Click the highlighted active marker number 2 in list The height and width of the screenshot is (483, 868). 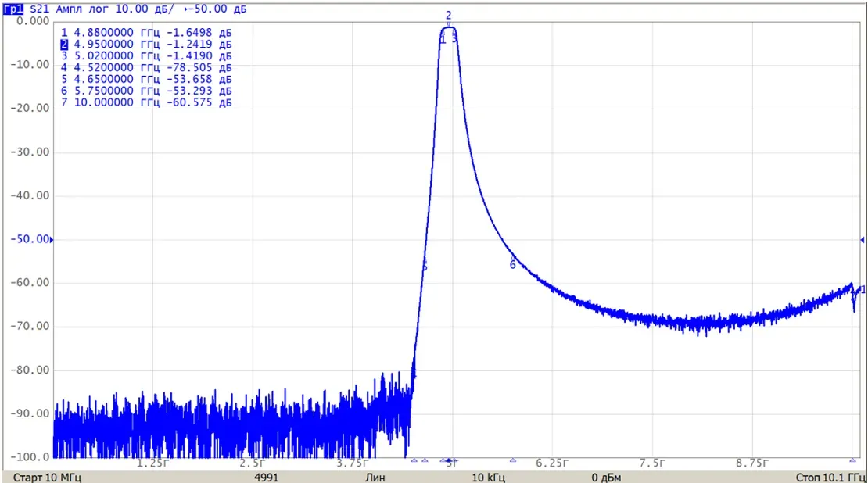64,45
